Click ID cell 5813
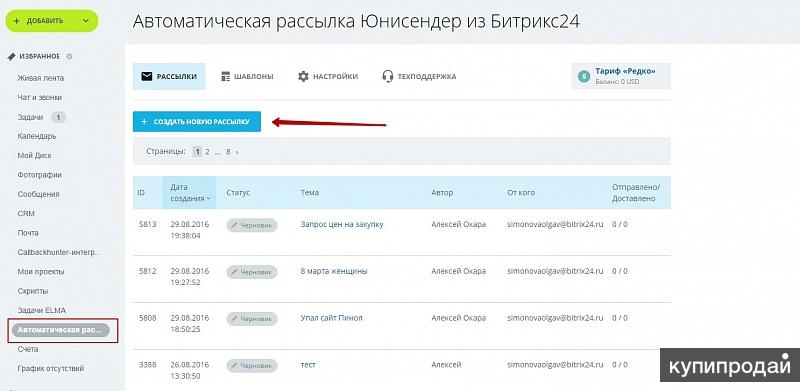Viewport: 800px width, 391px height. point(147,224)
